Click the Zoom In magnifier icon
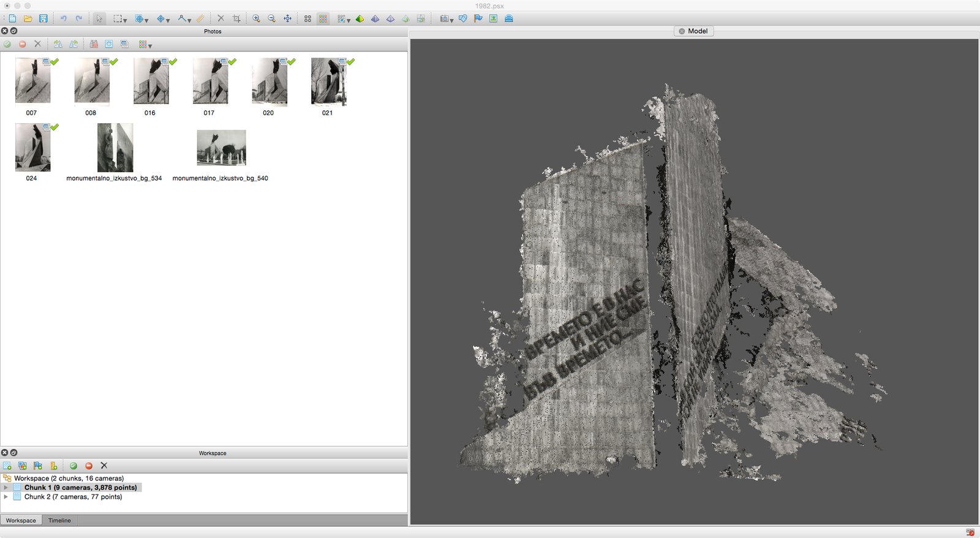Screen dimensions: 980x538 [256, 18]
